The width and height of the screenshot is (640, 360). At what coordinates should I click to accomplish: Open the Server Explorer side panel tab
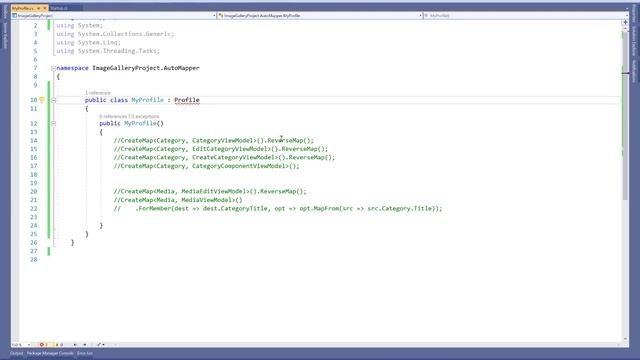[5, 35]
